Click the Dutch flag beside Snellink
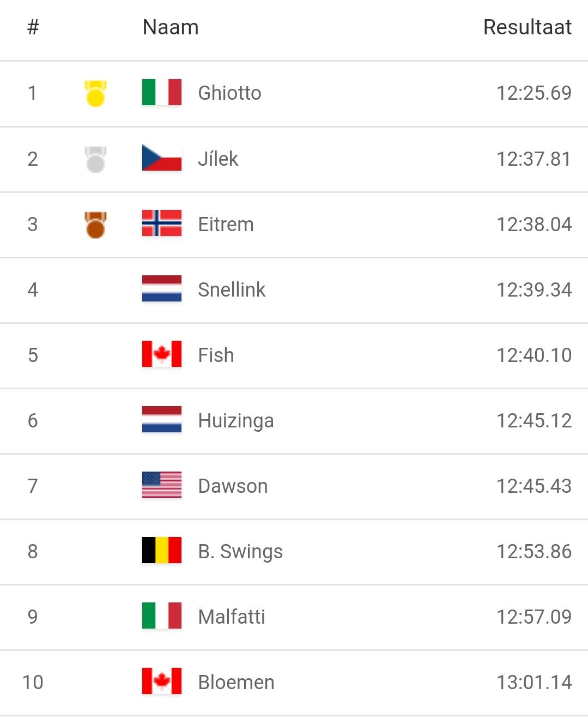 (x=161, y=289)
